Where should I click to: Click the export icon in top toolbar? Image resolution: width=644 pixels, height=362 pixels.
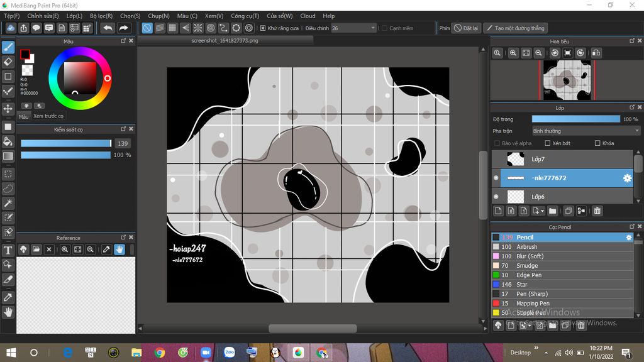(23, 28)
